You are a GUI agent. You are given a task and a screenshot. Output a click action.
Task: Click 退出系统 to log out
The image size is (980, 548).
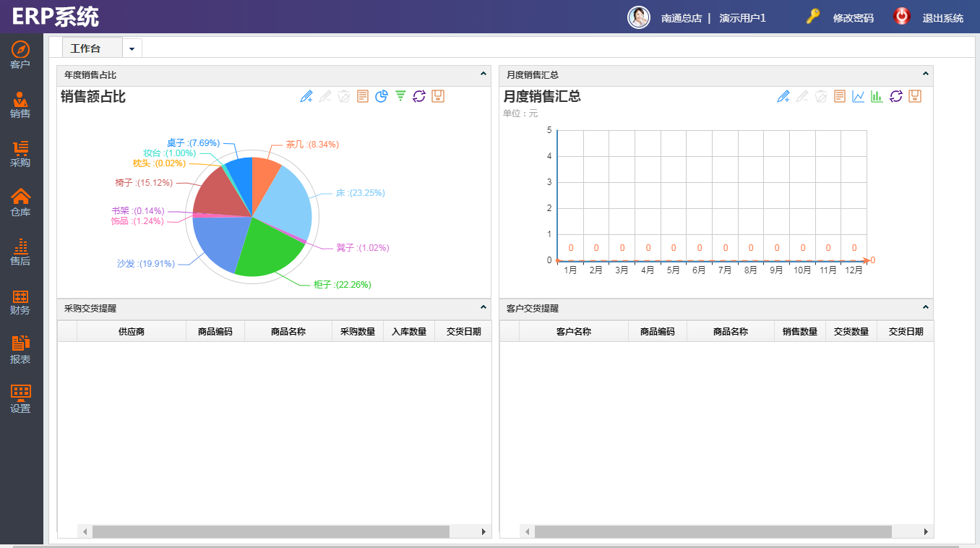click(x=942, y=18)
